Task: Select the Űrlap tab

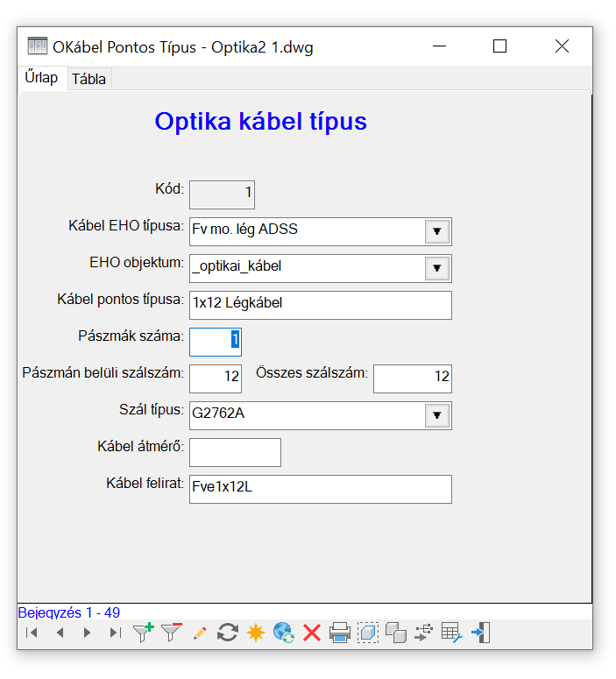Action: point(42,78)
